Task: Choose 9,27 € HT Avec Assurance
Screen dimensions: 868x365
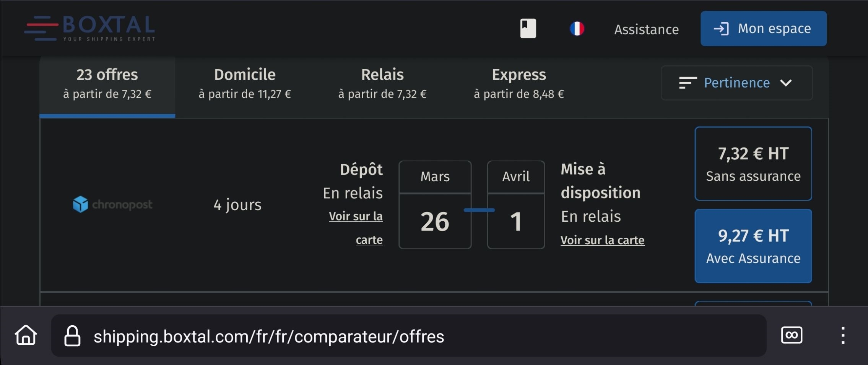Action: pyautogui.click(x=753, y=246)
